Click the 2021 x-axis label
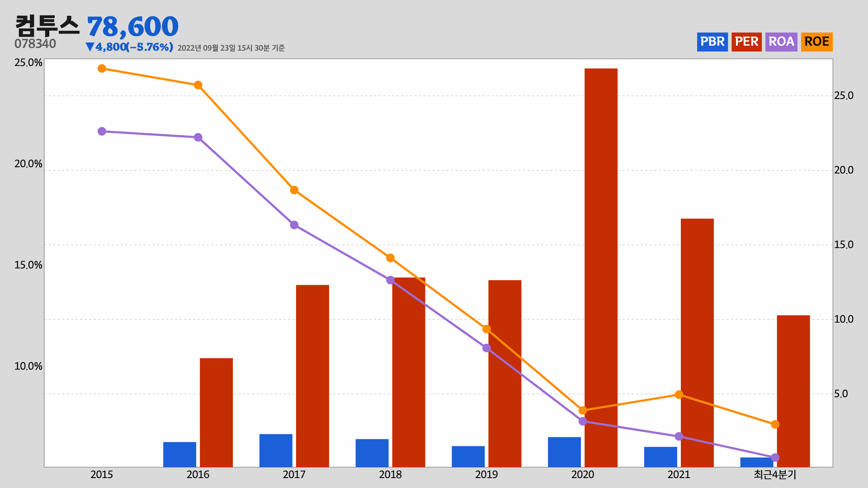This screenshot has width=868, height=488. 679,474
